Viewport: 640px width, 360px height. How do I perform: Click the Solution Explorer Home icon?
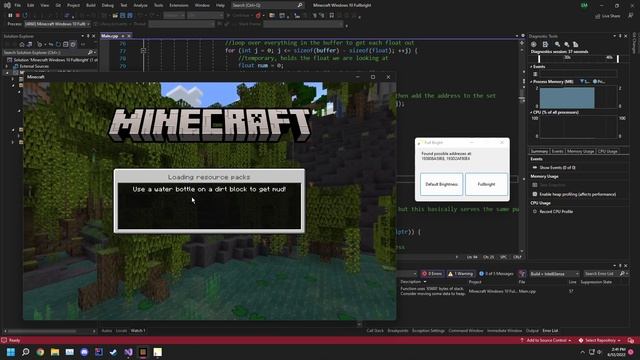(x=22, y=44)
